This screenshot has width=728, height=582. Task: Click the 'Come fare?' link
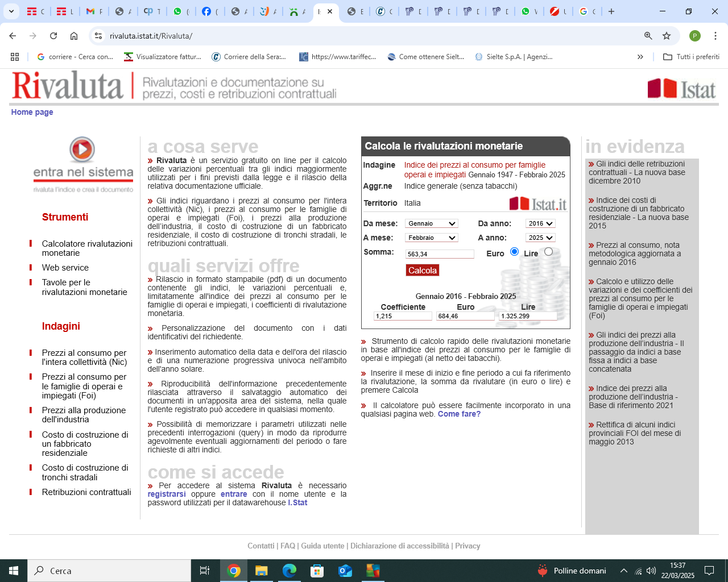click(459, 414)
